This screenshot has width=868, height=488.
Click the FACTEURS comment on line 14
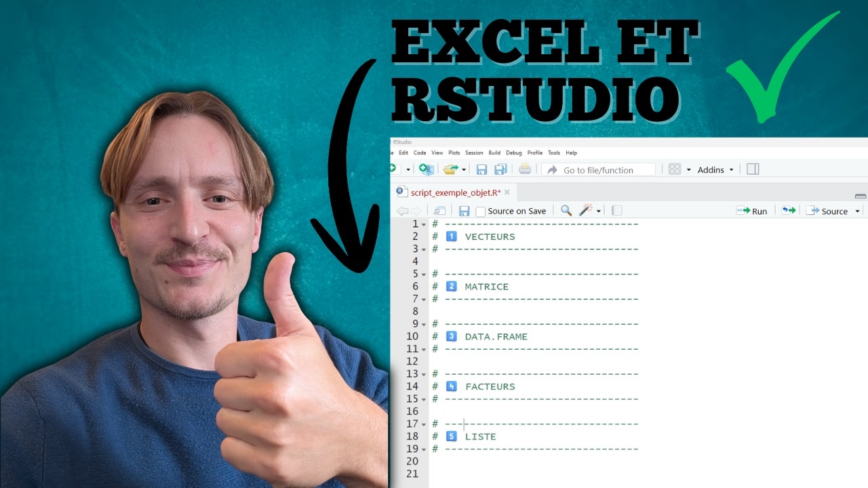click(x=490, y=387)
